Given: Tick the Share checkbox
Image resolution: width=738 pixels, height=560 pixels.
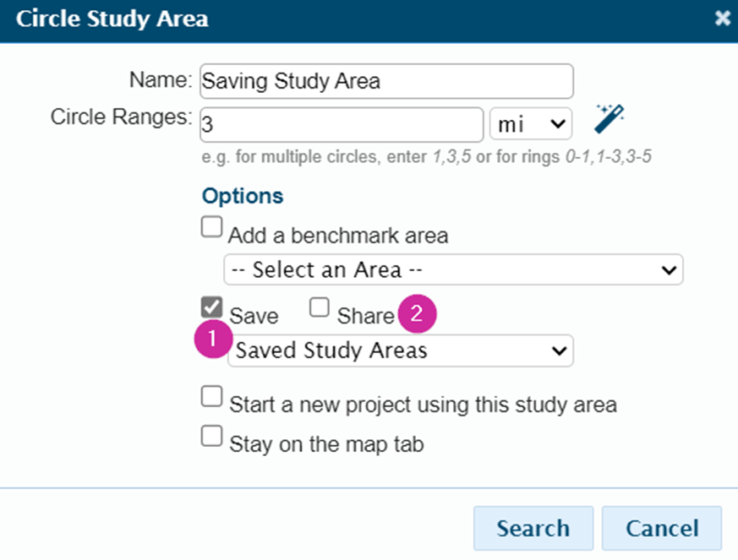Looking at the screenshot, I should coord(320,308).
